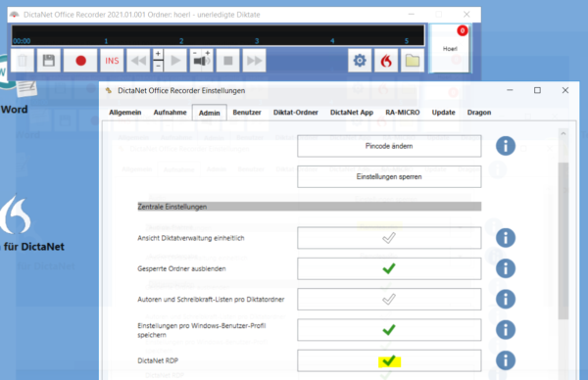Toggle Einstellungen pro Windows-Benutzer-Profil checkmark
This screenshot has width=588, height=380.
[389, 330]
